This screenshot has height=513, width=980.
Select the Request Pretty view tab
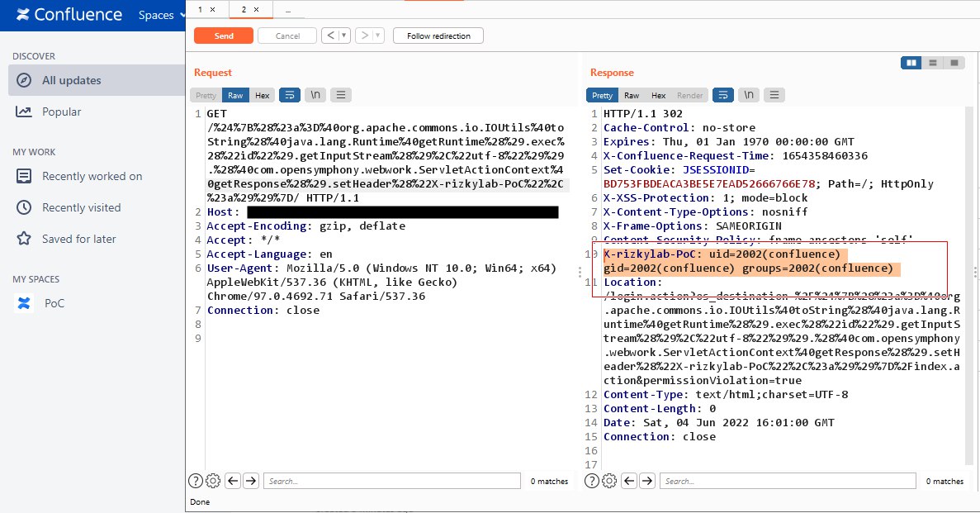click(206, 95)
